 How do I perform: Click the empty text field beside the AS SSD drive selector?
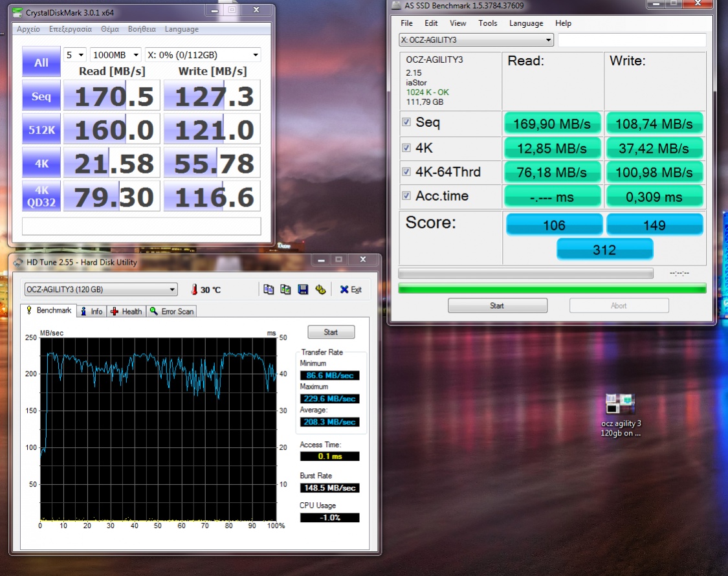click(x=632, y=39)
